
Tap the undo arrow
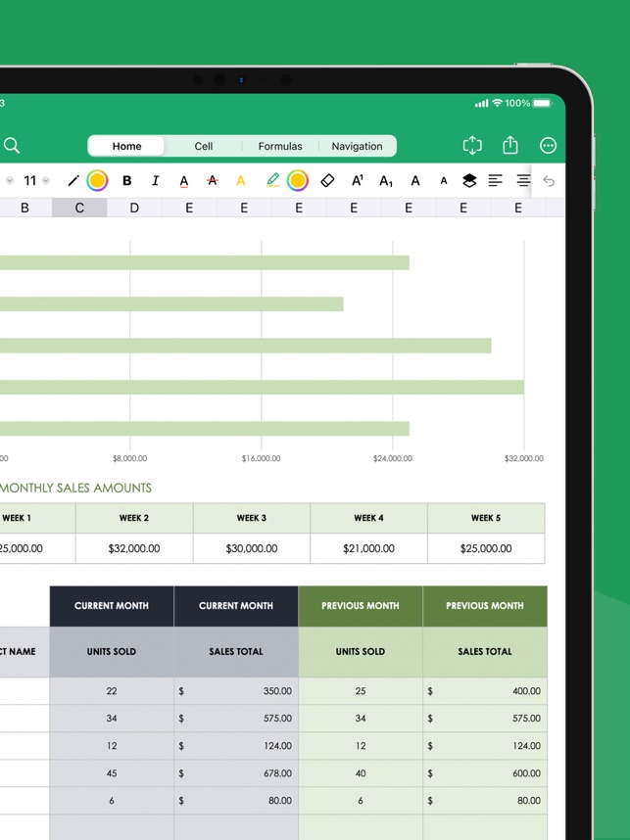point(549,180)
